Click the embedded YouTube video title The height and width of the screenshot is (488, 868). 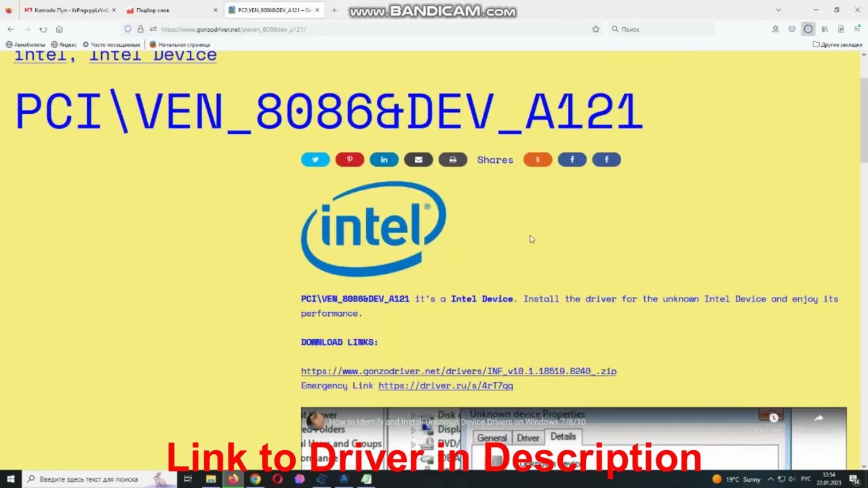(457, 422)
